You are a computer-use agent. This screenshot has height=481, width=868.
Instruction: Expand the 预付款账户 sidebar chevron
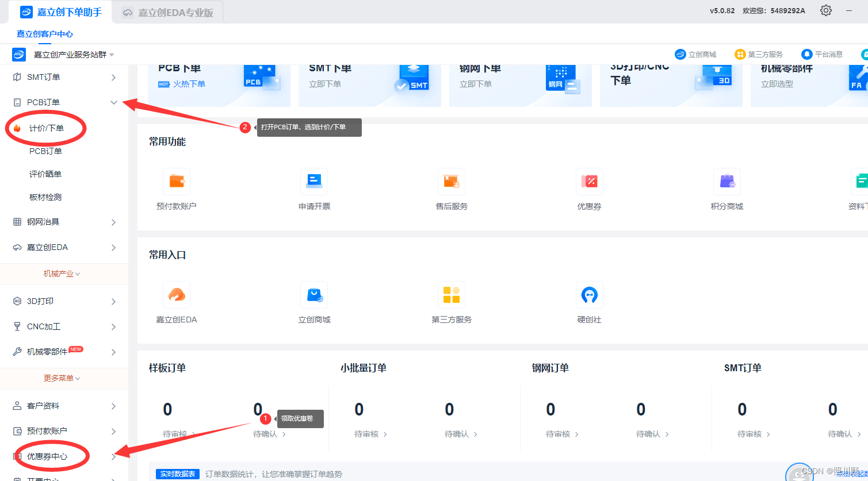(113, 431)
